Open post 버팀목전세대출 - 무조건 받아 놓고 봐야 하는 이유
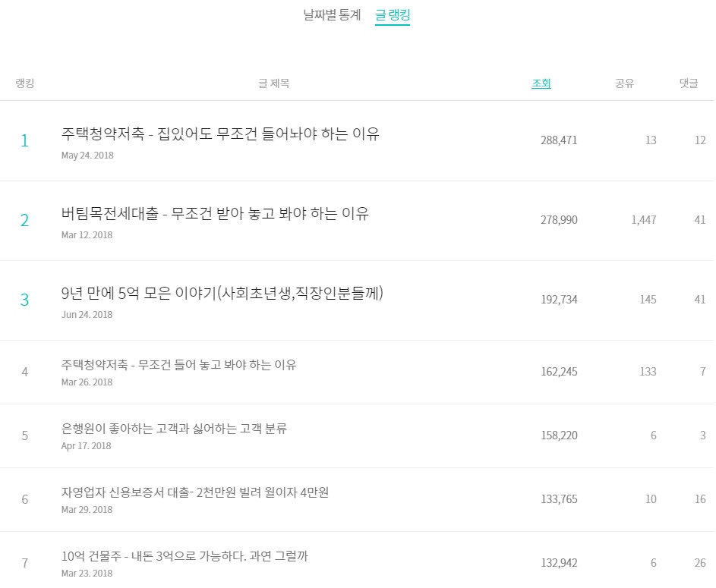This screenshot has height=588, width=716. pyautogui.click(x=215, y=214)
